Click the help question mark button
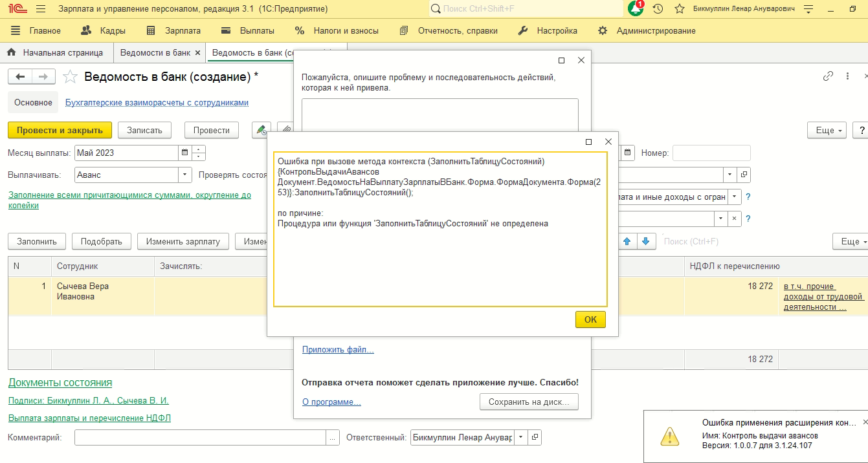 click(x=862, y=130)
